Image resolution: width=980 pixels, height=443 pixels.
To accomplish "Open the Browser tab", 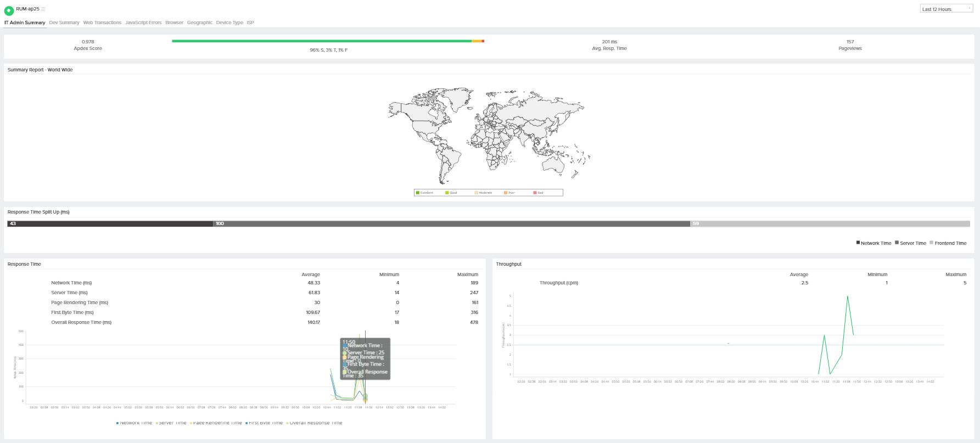I will (x=174, y=23).
